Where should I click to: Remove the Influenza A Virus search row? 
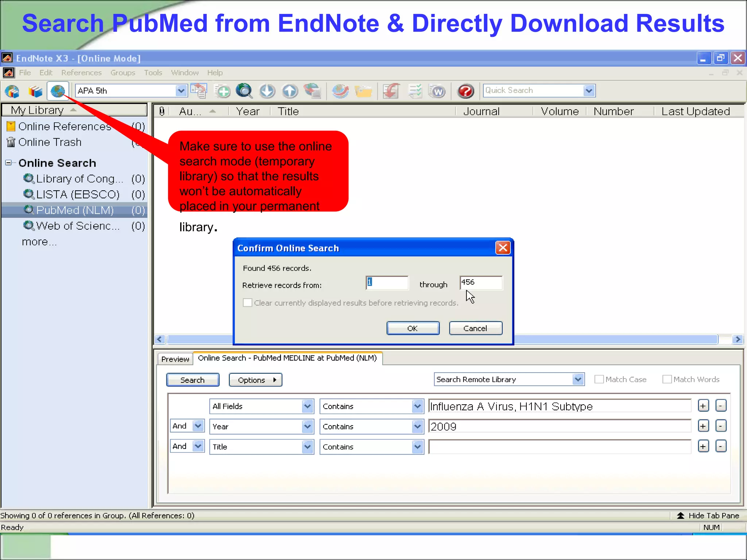pyautogui.click(x=721, y=406)
